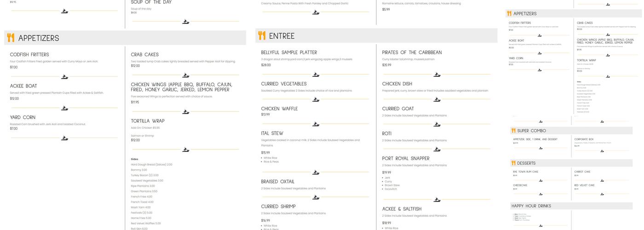The height and width of the screenshot is (230, 644).
Task: Click the $19.99 Port Royal Snapper price
Action: pyautogui.click(x=386, y=172)
